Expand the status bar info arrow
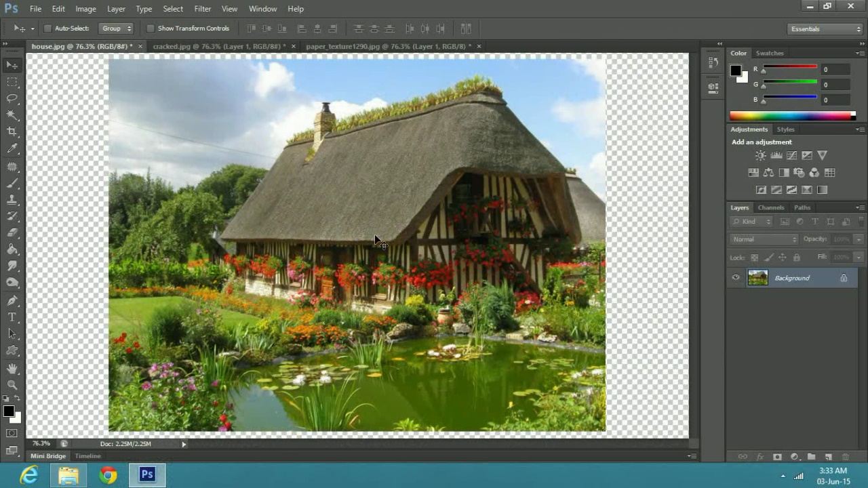Viewport: 868px width, 488px height. (x=184, y=444)
